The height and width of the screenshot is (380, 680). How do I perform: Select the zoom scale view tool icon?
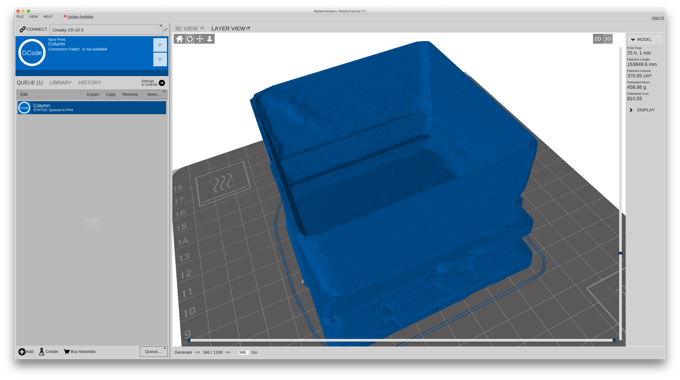tap(209, 39)
